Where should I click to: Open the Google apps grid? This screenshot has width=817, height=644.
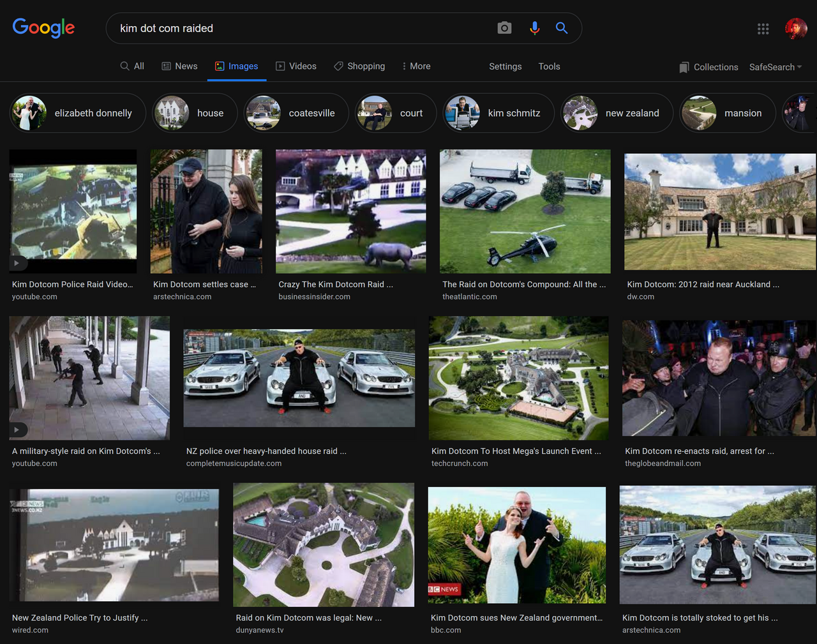763,29
